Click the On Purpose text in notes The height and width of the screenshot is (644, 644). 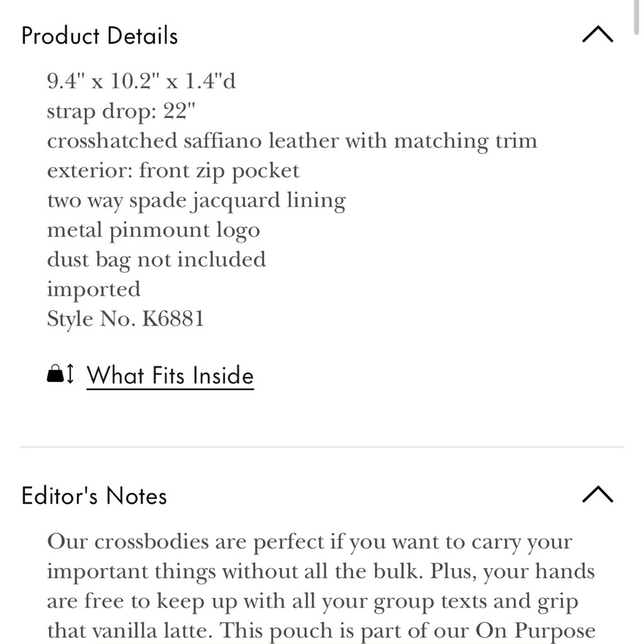point(535,630)
